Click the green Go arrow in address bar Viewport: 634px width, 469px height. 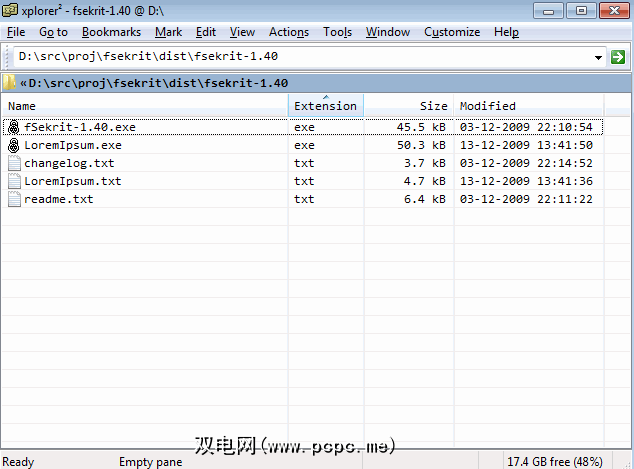pyautogui.click(x=617, y=57)
